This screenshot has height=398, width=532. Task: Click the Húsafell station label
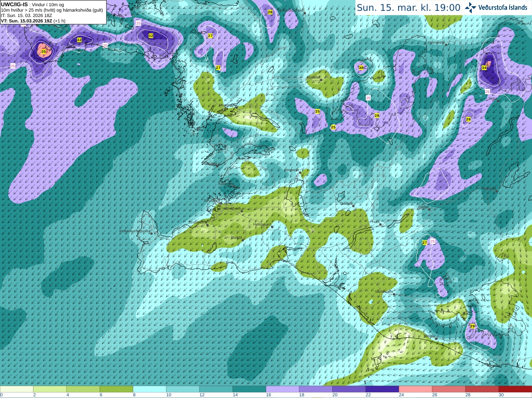313,77
